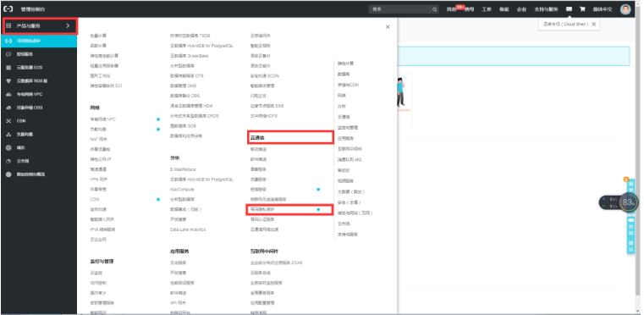The image size is (644, 315).
Task: Toggle the favorite star on the highlighted 号码隐私保护 row
Action: pyautogui.click(x=318, y=210)
